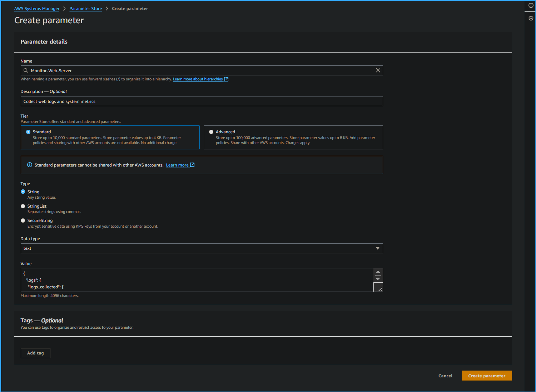Click the Create parameter button
Image resolution: width=536 pixels, height=392 pixels.
coord(487,376)
